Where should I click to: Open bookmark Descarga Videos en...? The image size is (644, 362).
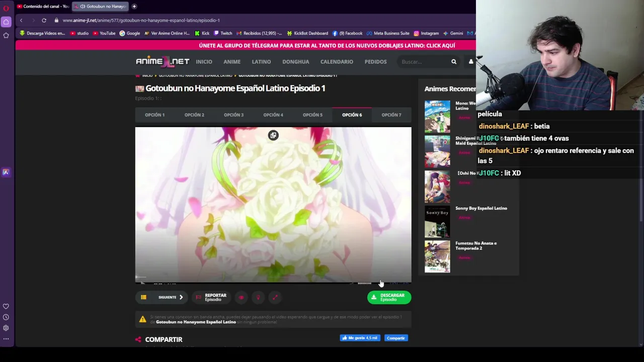click(x=42, y=33)
